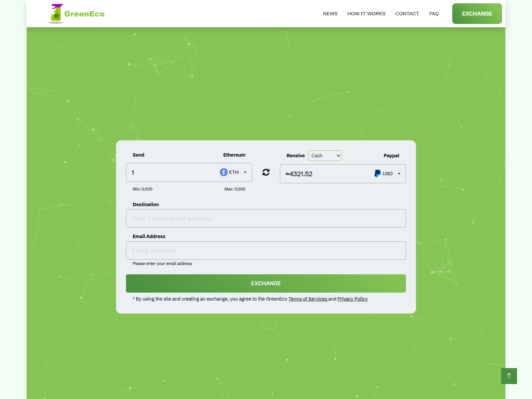This screenshot has height=399, width=532.
Task: Go to HOW IT WORKS page
Action: coord(366,14)
